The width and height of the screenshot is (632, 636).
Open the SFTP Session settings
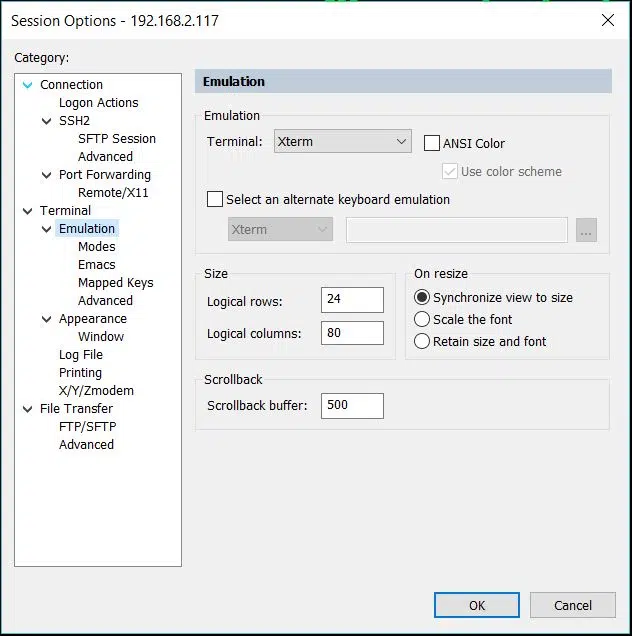coord(117,139)
